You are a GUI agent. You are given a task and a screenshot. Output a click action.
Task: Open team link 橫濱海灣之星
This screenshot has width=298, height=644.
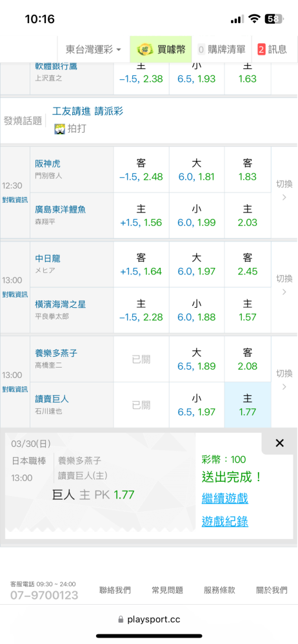61,305
